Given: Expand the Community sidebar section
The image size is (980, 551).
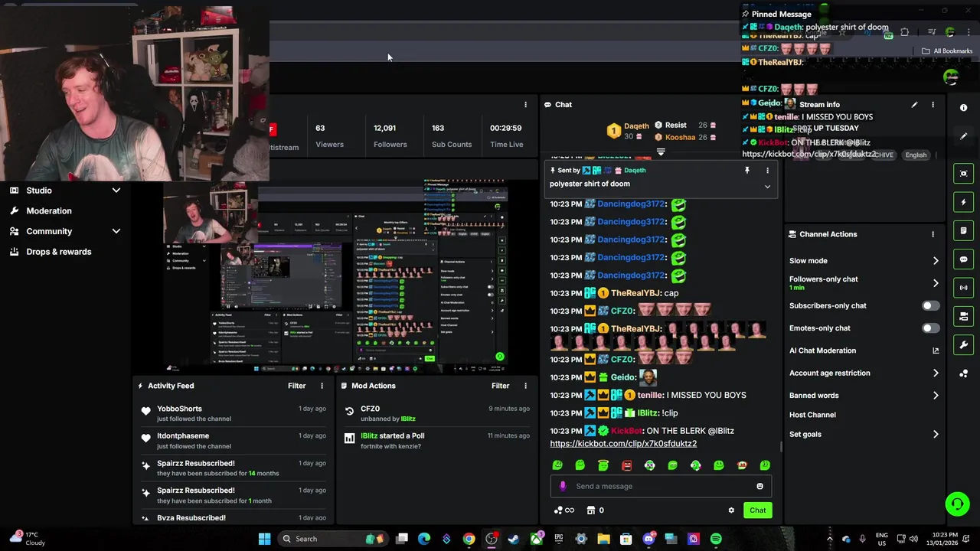Looking at the screenshot, I should click(x=116, y=231).
